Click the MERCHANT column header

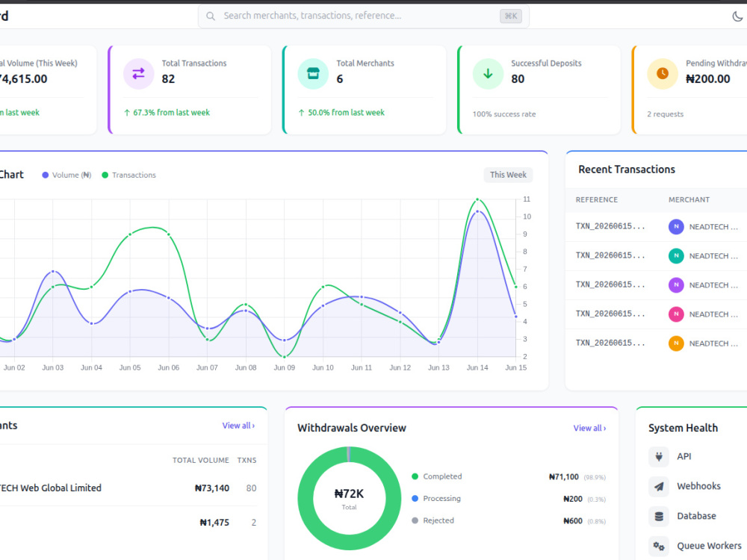point(689,200)
